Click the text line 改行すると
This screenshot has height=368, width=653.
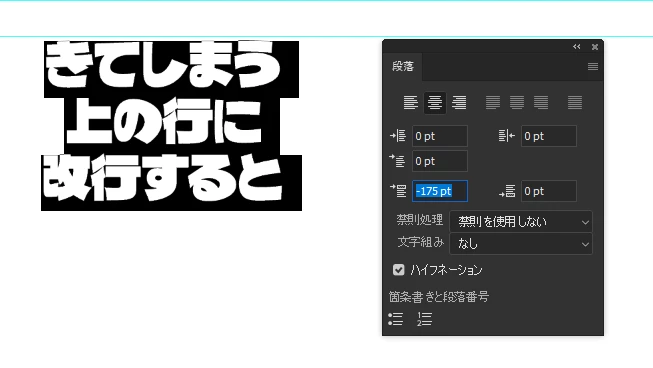162,179
